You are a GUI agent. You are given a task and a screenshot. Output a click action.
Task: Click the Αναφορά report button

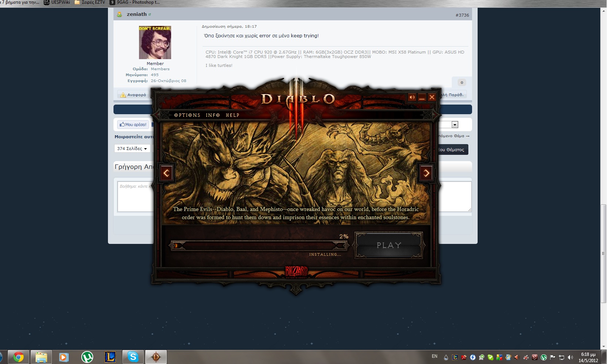coord(133,95)
